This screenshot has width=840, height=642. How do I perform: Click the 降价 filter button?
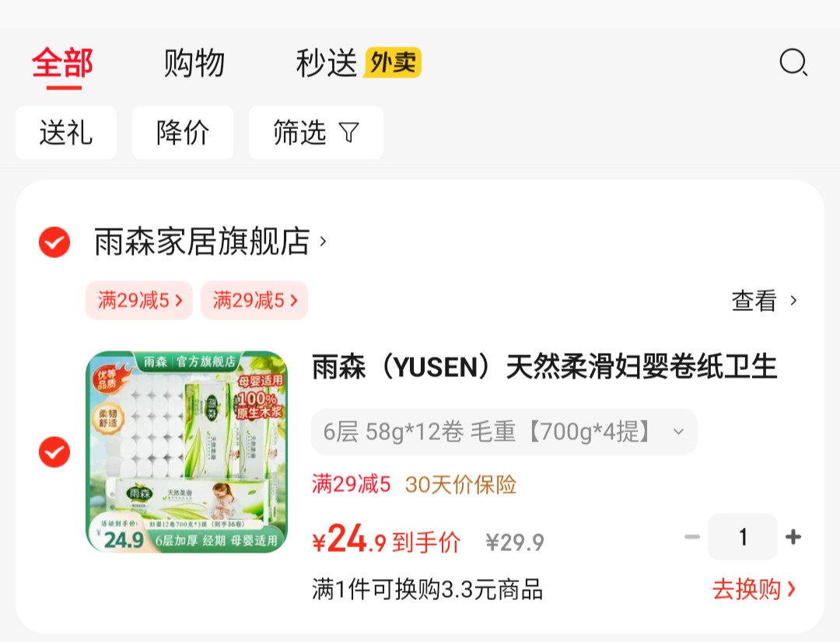[183, 132]
